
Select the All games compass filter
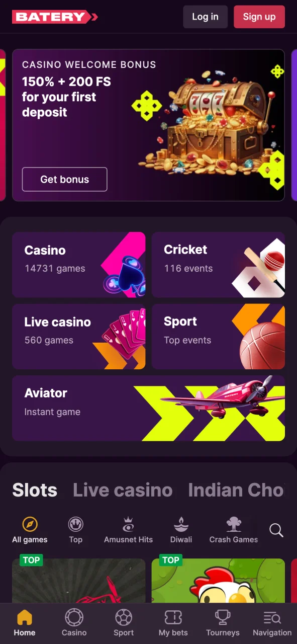pyautogui.click(x=30, y=530)
